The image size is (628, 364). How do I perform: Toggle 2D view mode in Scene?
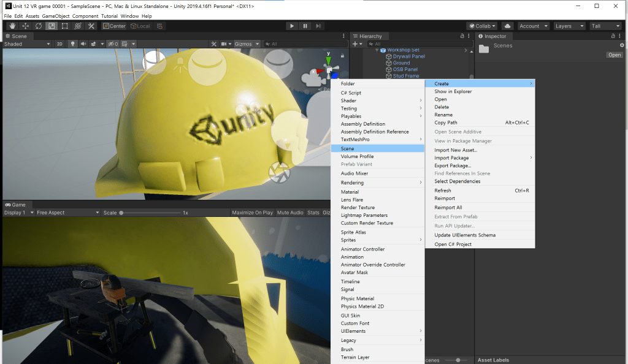59,44
